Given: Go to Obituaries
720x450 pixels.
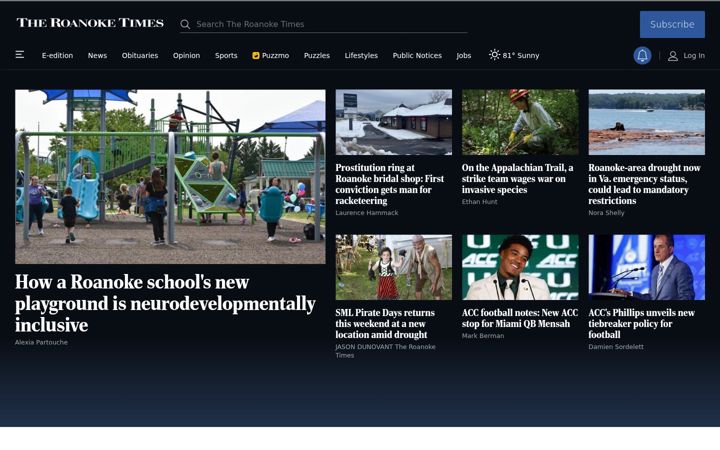Looking at the screenshot, I should tap(140, 56).
